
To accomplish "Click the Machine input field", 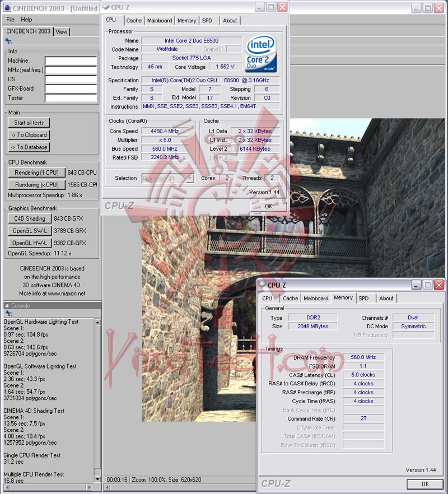I will click(71, 60).
